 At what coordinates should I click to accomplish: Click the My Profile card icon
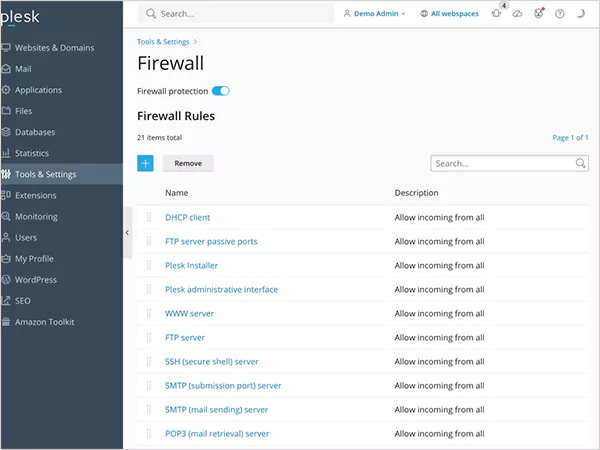point(5,259)
